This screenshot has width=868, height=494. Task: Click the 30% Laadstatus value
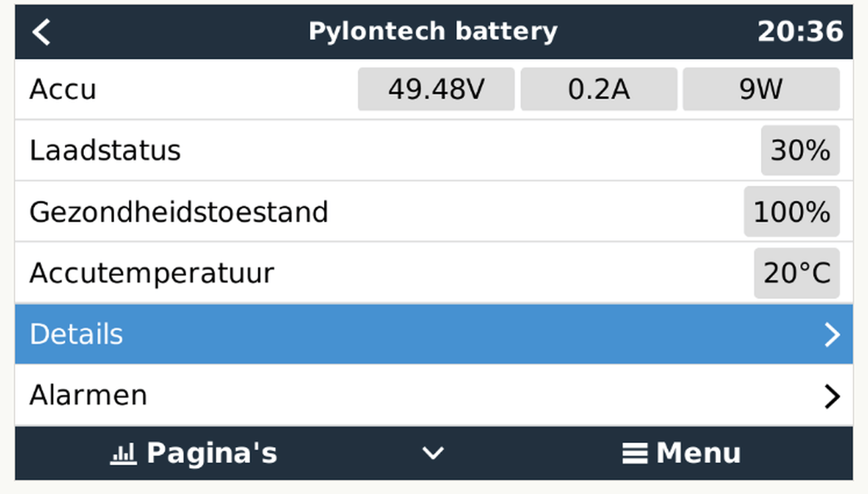coord(800,150)
